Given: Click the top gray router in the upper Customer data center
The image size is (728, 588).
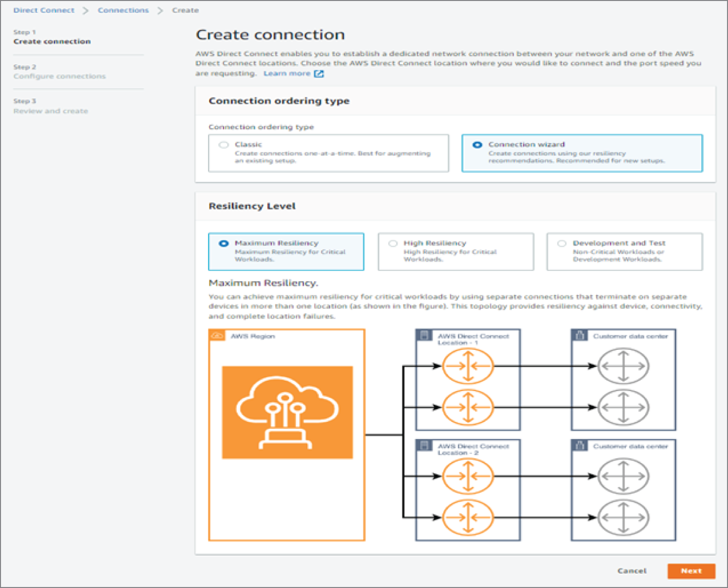Looking at the screenshot, I should pyautogui.click(x=623, y=366).
